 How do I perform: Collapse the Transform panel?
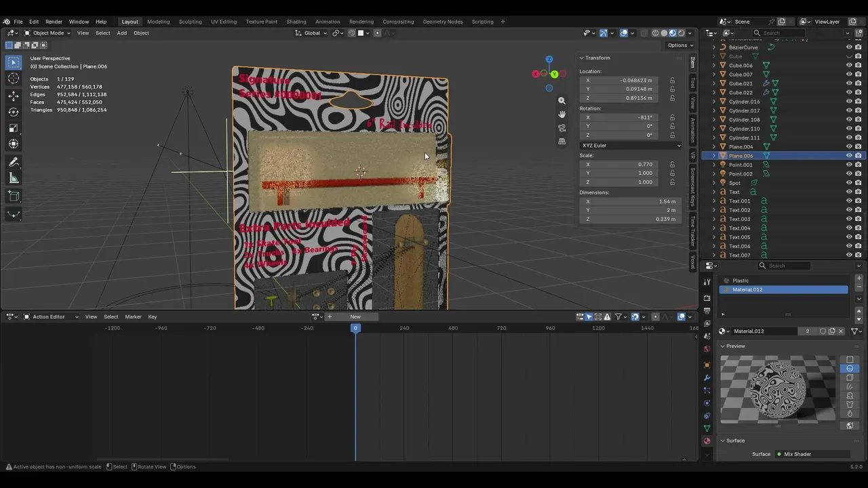pos(582,58)
